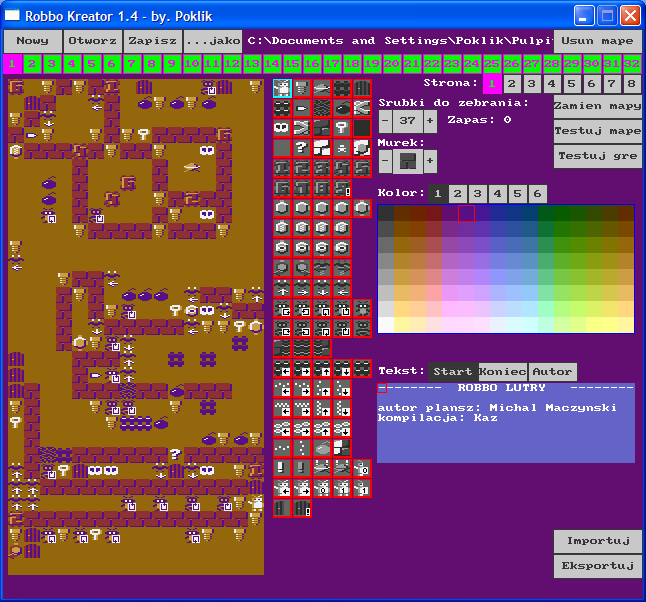Click inside the ROBBO LUTRY text area
646x602 pixels.
point(506,423)
